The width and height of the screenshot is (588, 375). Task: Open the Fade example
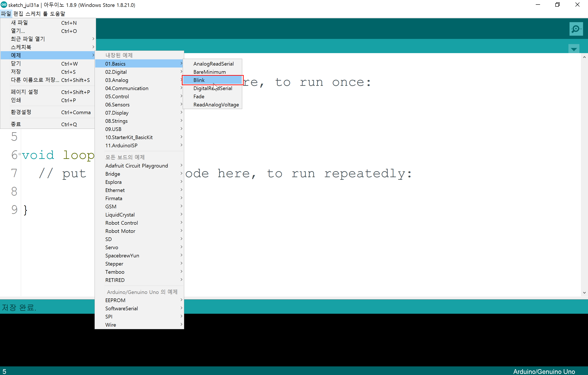coord(199,97)
